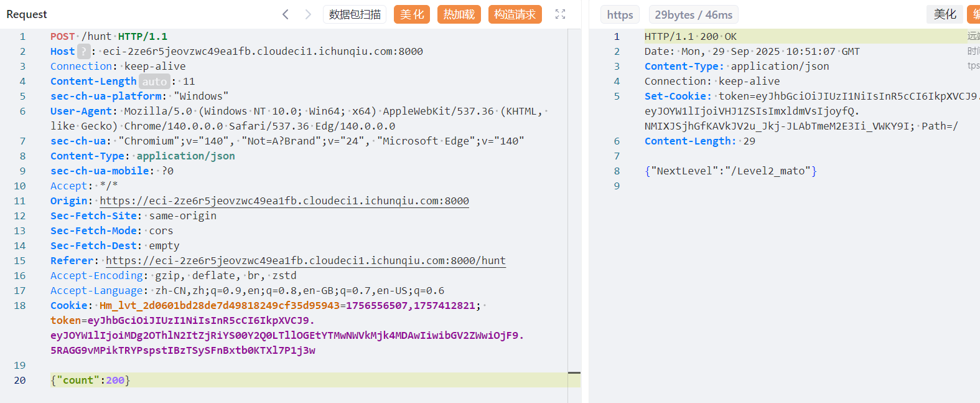
Task: Click the 构造请求 build request button
Action: pyautogui.click(x=515, y=14)
